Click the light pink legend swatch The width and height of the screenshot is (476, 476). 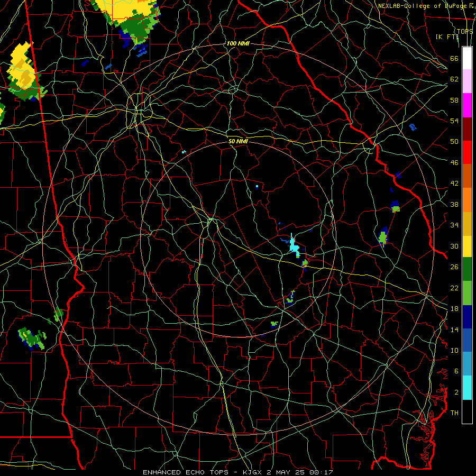point(467,81)
